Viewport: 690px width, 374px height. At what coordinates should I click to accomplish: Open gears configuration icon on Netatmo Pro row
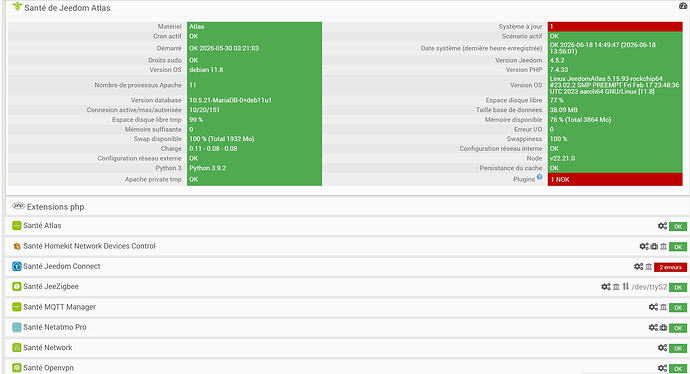click(653, 328)
